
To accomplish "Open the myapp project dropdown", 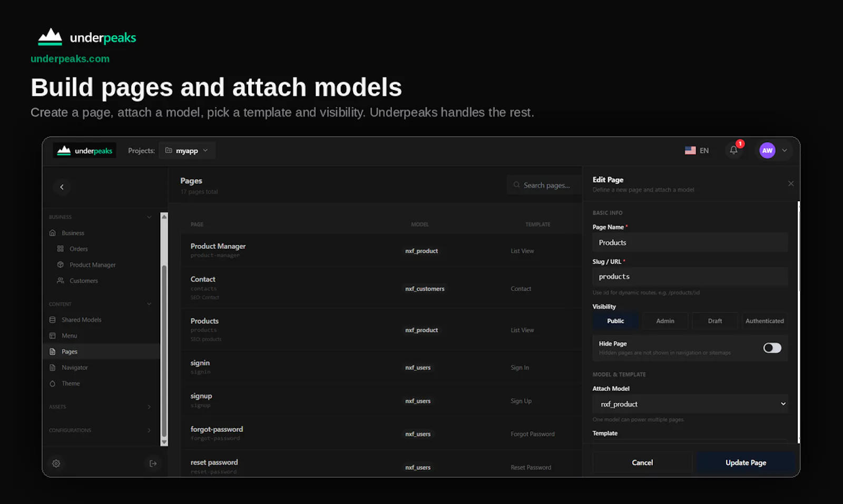I will (x=187, y=151).
